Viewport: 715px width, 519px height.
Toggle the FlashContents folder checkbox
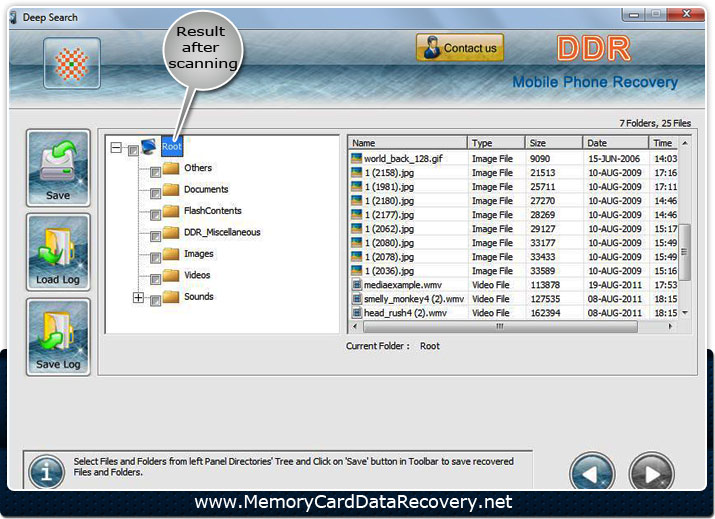tap(155, 215)
